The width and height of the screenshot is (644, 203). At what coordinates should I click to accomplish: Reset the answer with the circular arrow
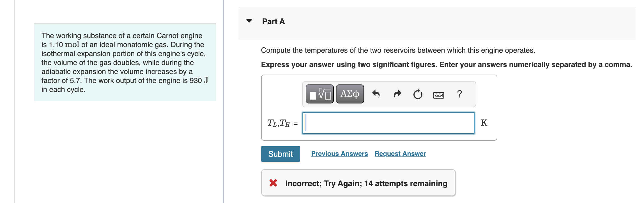418,94
